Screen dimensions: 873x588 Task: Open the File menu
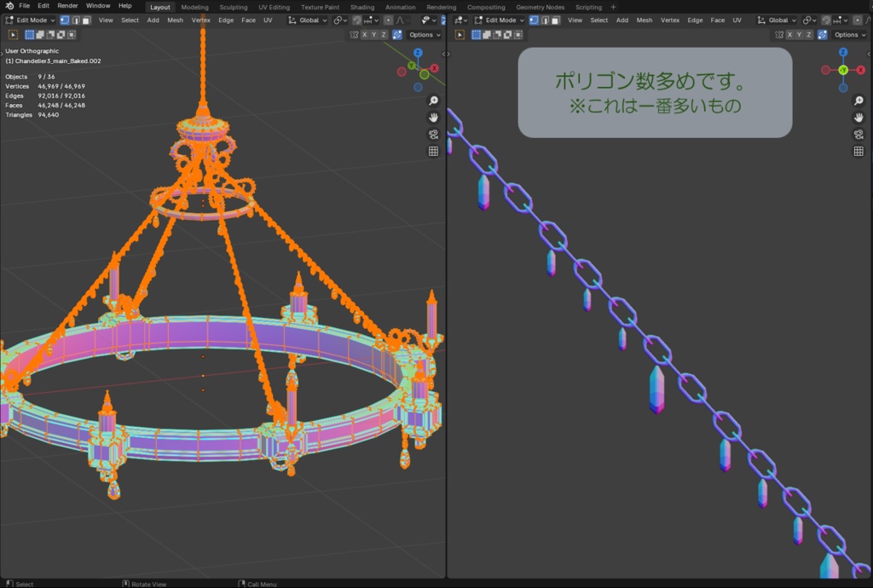(25, 6)
